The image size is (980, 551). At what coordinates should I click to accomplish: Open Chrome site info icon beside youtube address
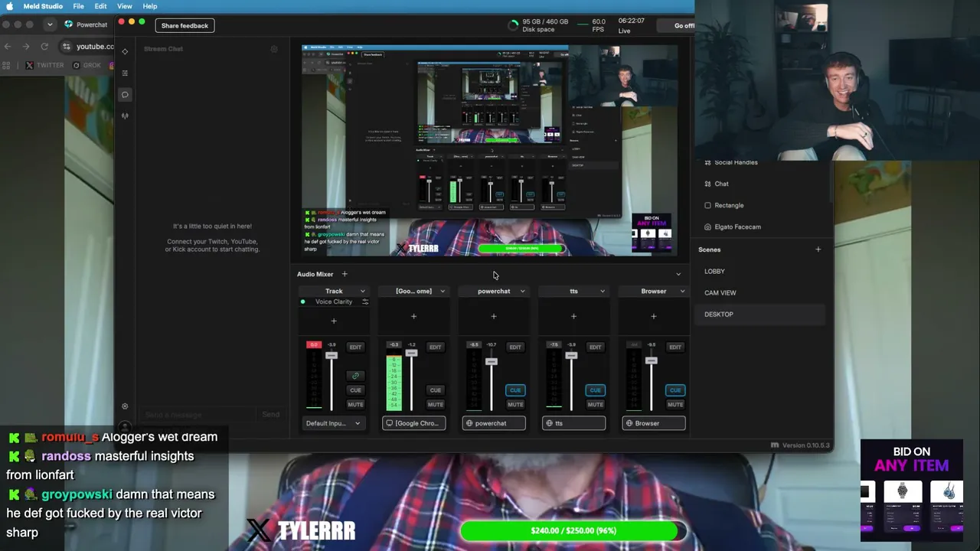click(67, 47)
